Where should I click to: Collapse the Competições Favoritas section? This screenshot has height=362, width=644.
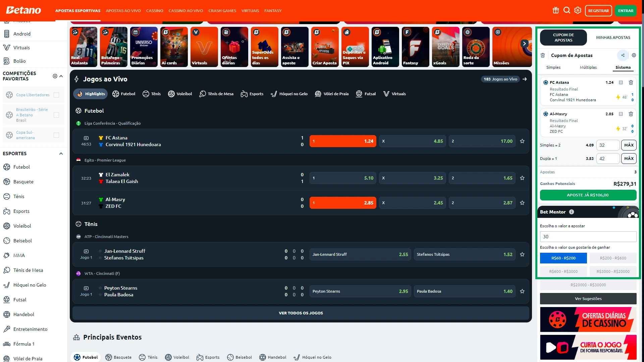[61, 76]
